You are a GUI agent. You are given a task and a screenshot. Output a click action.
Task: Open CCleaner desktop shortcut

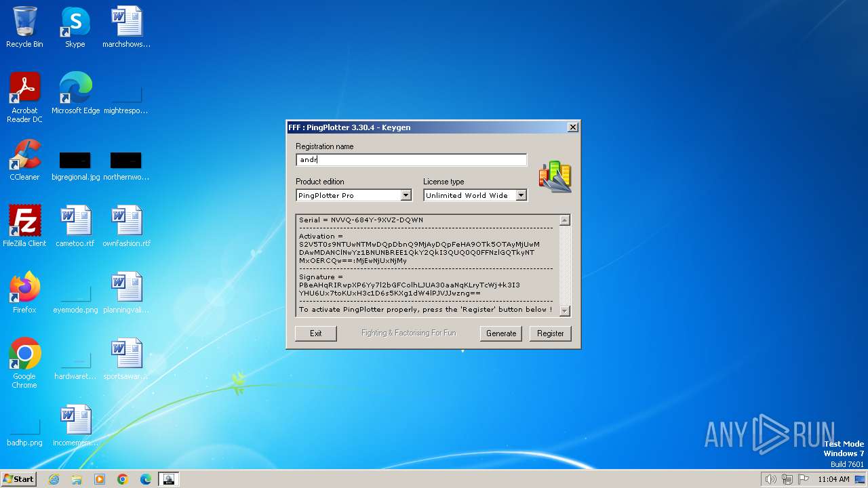(x=24, y=160)
